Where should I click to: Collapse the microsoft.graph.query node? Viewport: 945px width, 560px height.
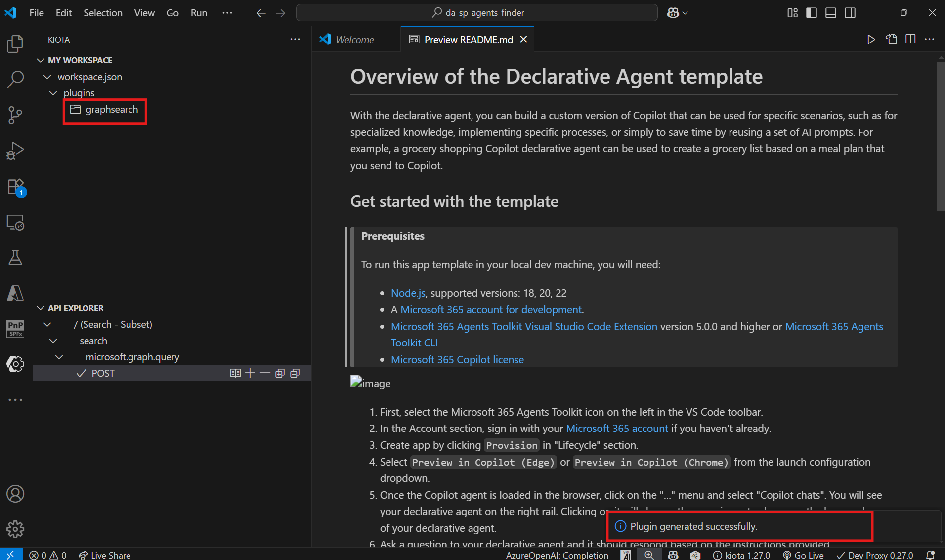pyautogui.click(x=59, y=357)
